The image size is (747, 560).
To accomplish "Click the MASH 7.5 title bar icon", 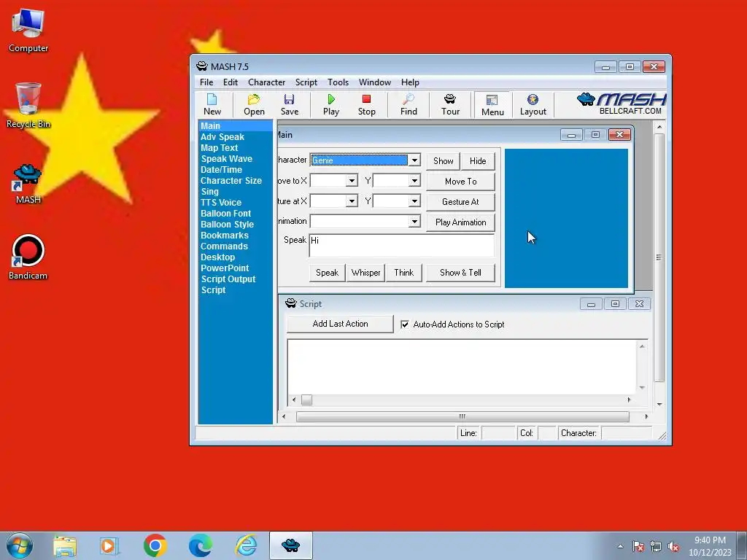I will pos(202,66).
